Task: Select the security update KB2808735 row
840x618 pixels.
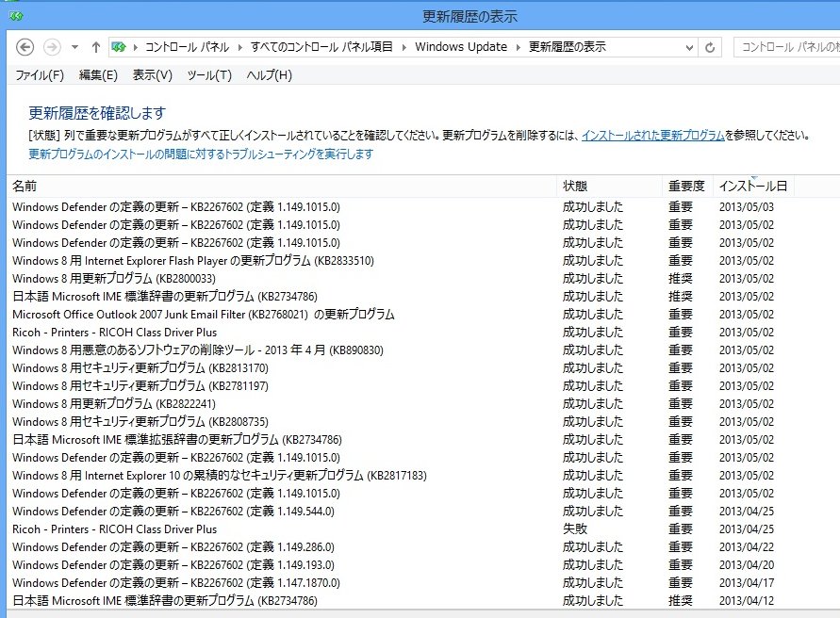Action: click(x=402, y=422)
